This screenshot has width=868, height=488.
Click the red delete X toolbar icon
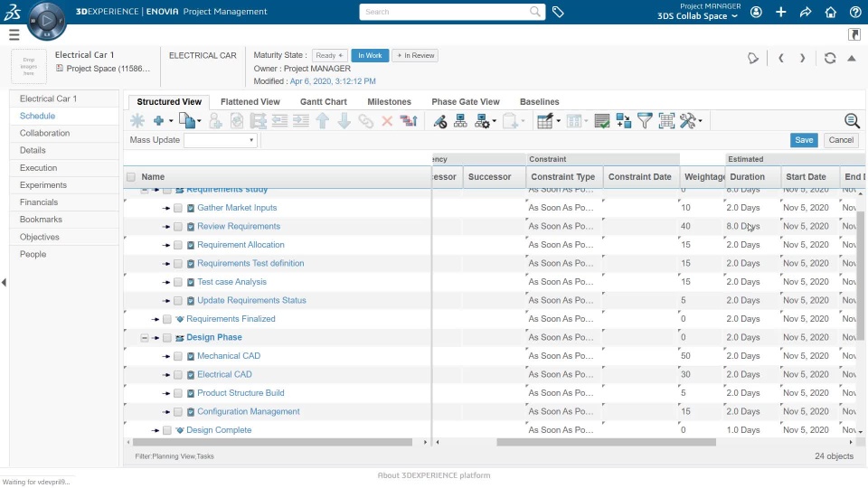tap(387, 120)
